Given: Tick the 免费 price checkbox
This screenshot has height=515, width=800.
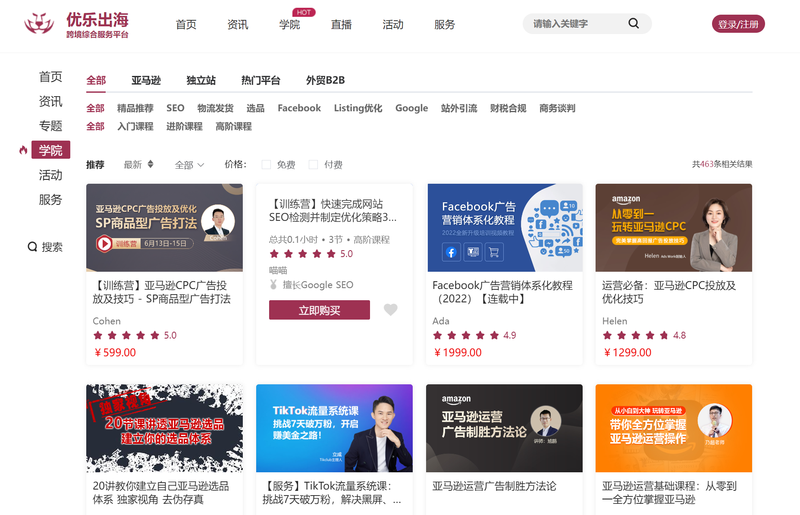Looking at the screenshot, I should click(266, 164).
